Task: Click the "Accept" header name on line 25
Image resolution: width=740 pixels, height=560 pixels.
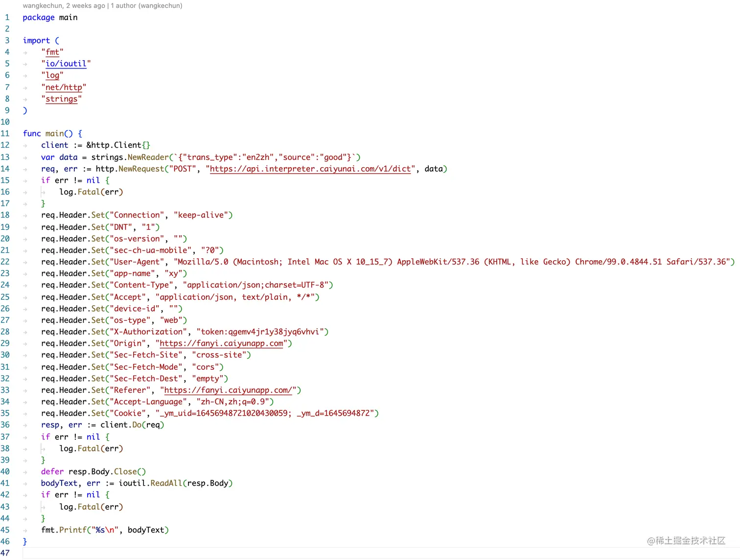Action: (128, 297)
